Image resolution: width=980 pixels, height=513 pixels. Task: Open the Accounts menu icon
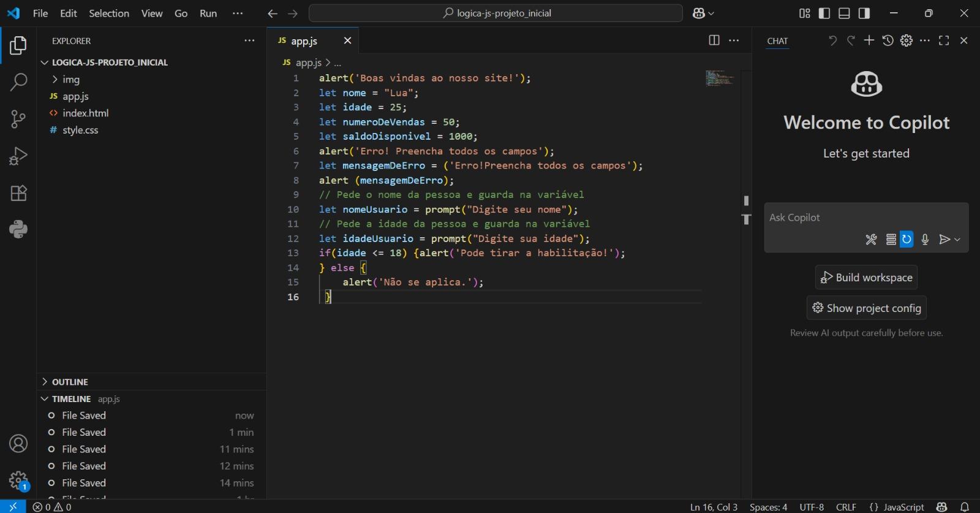pyautogui.click(x=18, y=443)
